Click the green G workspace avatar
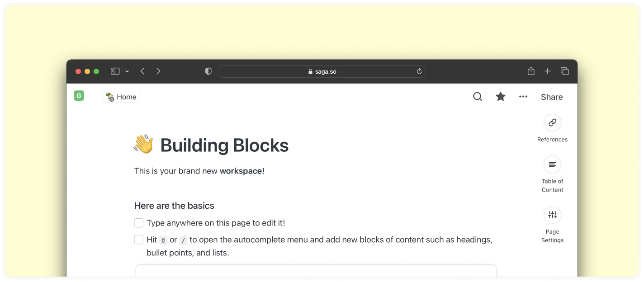The height and width of the screenshot is (282, 644). pos(79,96)
